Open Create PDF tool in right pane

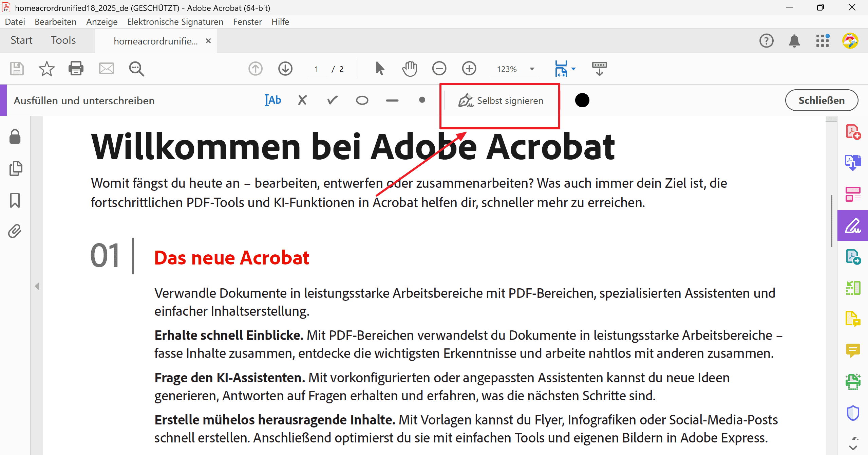[x=853, y=132]
